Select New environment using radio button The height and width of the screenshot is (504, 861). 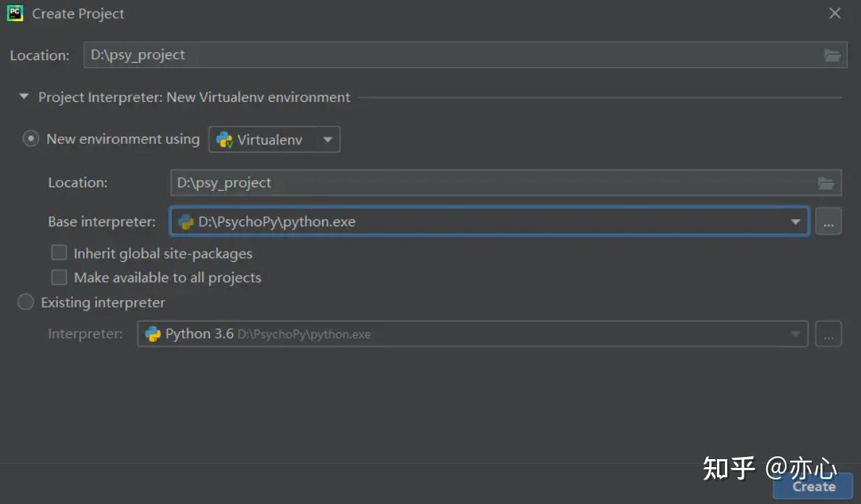[30, 139]
